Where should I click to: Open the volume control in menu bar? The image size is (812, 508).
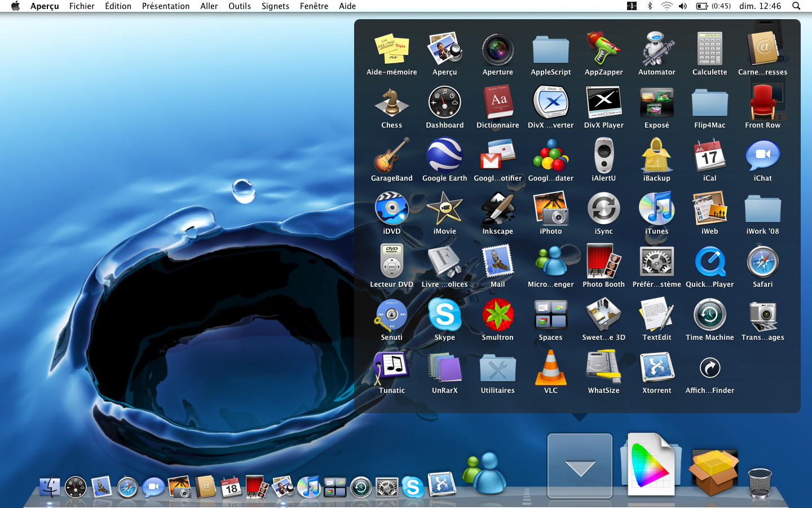click(x=683, y=6)
